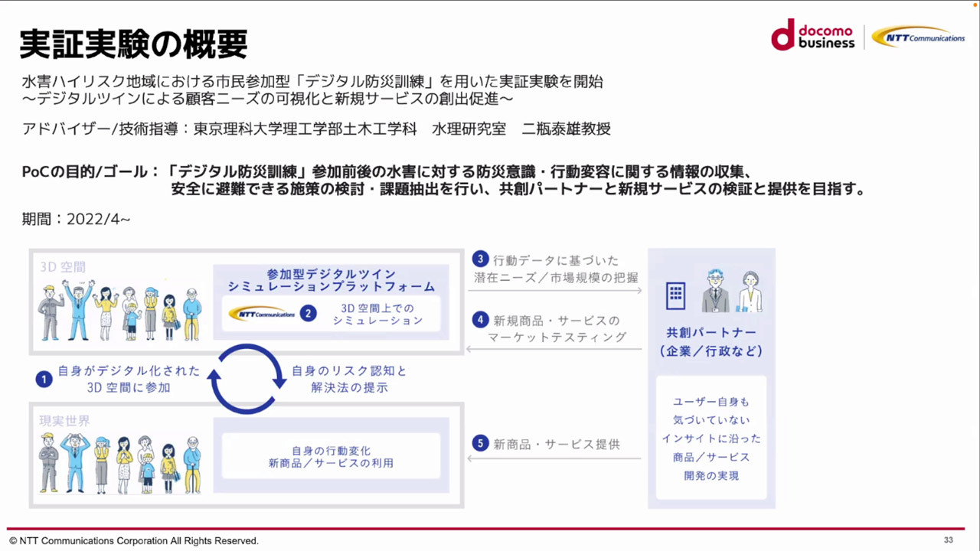Image resolution: width=980 pixels, height=551 pixels.
Task: Click the 自身の行動変化 新商品／サービスの利用 box
Action: coord(331,457)
